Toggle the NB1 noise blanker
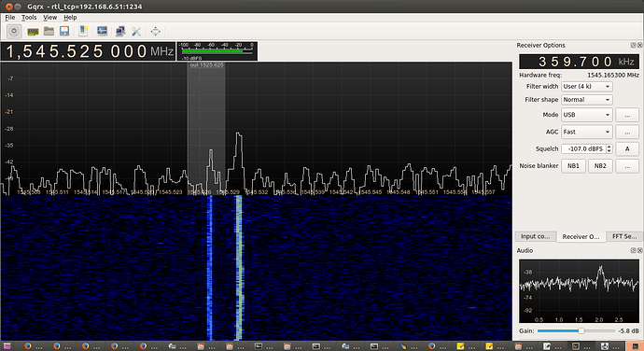The height and width of the screenshot is (351, 644). click(573, 166)
